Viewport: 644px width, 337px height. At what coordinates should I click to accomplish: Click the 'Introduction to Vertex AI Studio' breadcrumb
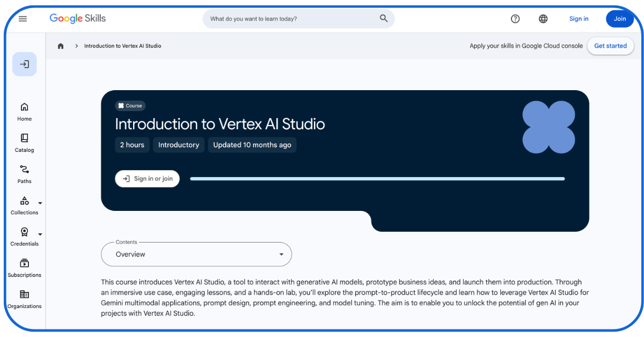pos(123,46)
